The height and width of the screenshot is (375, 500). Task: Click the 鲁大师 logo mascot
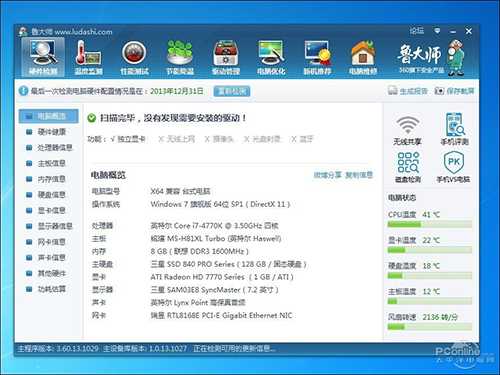[456, 57]
